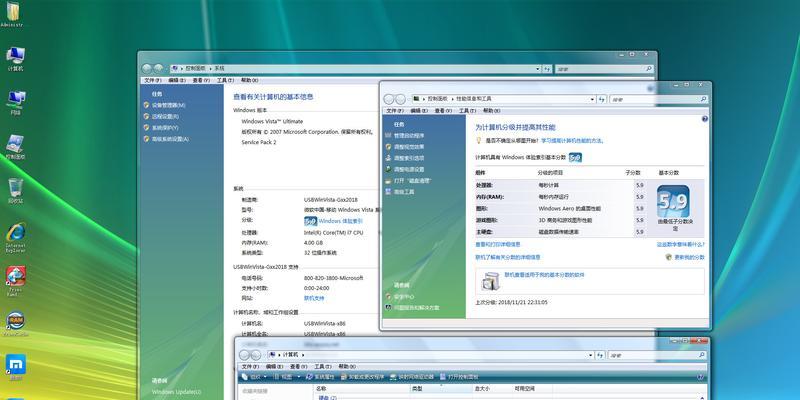The image size is (800, 400).
Task: Open the RAM tool desktop icon
Action: click(15, 323)
